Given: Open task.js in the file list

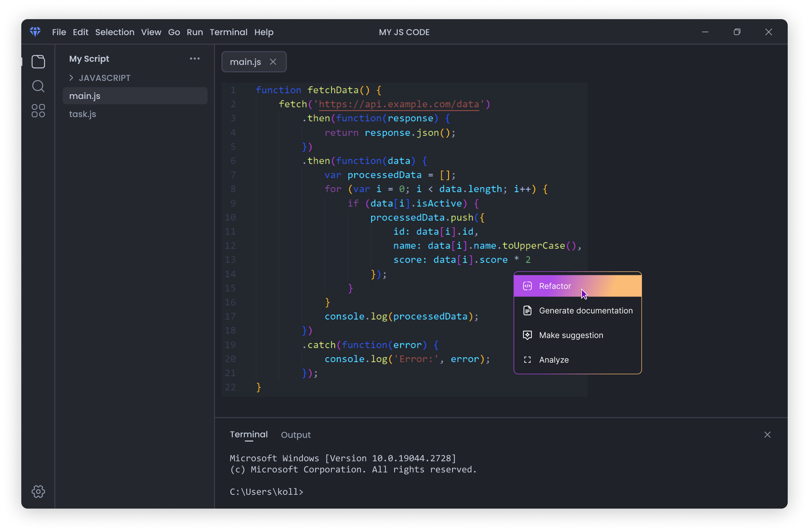Looking at the screenshot, I should [83, 114].
